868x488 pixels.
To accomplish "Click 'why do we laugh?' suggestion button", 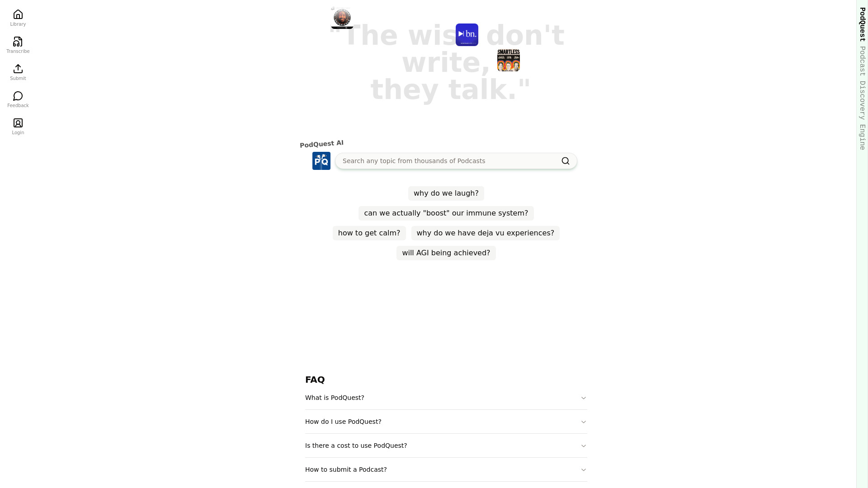I will 446,193.
